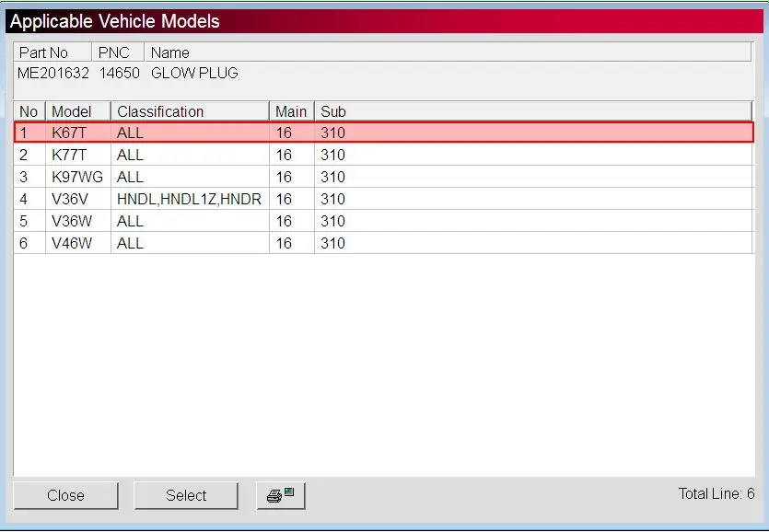The width and height of the screenshot is (769, 532).
Task: Select the V36V model row
Action: point(383,199)
